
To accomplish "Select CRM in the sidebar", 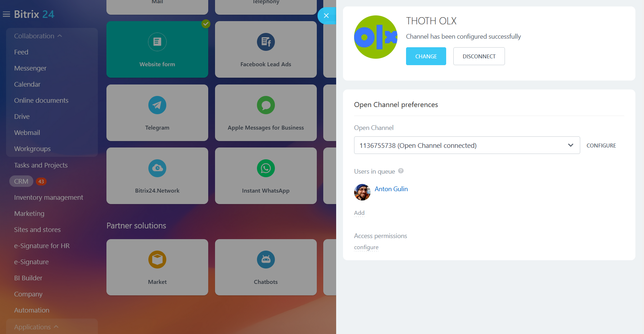I will pyautogui.click(x=21, y=181).
